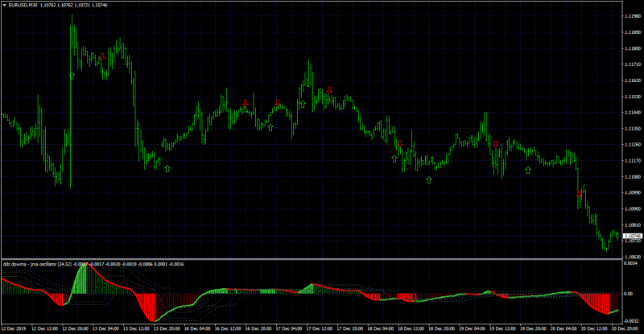Select the green buy arrow near 1.11060 above 18 Dec 20:00
This screenshot has height=334, width=644.
pyautogui.click(x=429, y=180)
